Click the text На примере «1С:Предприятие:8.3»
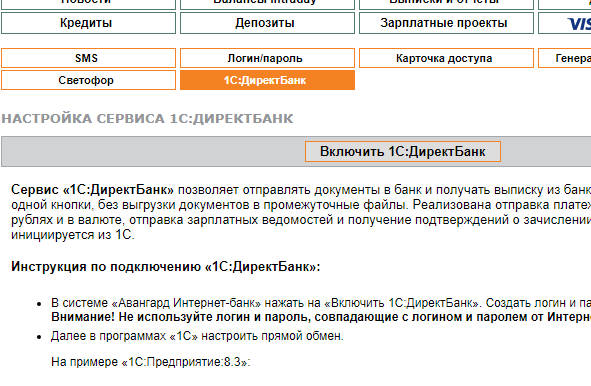Image resolution: width=591 pixels, height=386 pixels. pos(151,362)
